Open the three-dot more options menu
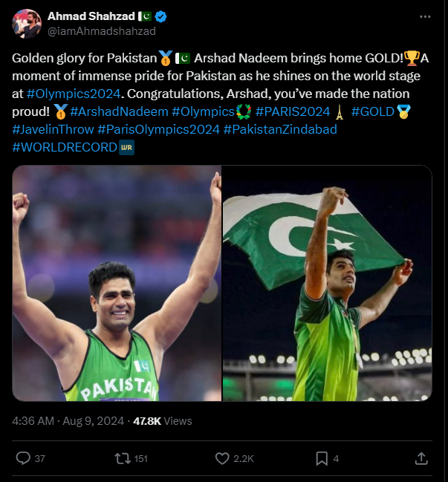This screenshot has height=482, width=448. (425, 16)
